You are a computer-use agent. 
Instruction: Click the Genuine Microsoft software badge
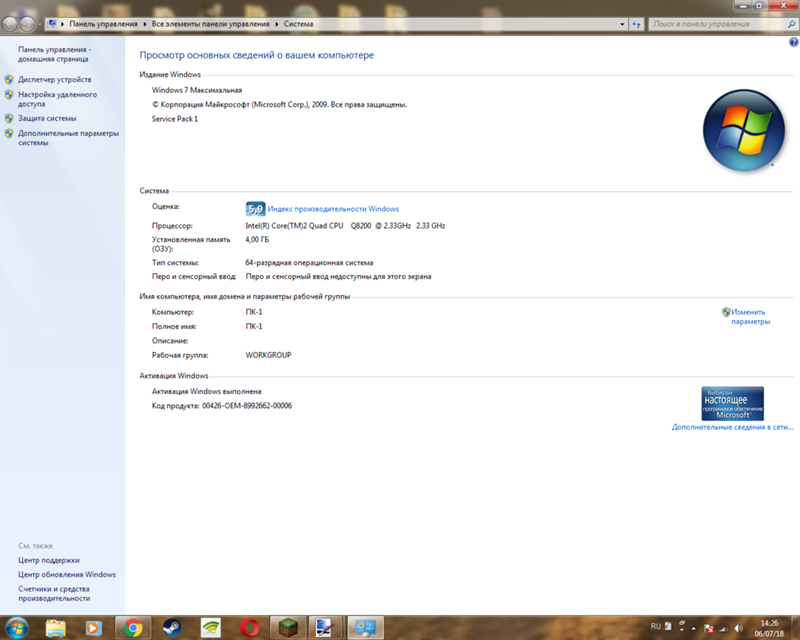coord(732,403)
